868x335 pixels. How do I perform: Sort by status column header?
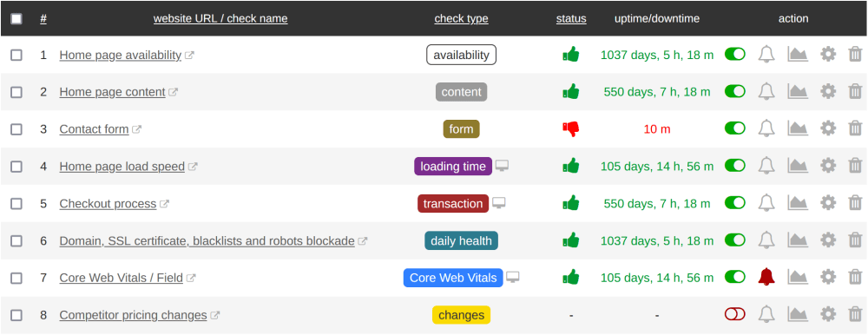[x=571, y=18]
